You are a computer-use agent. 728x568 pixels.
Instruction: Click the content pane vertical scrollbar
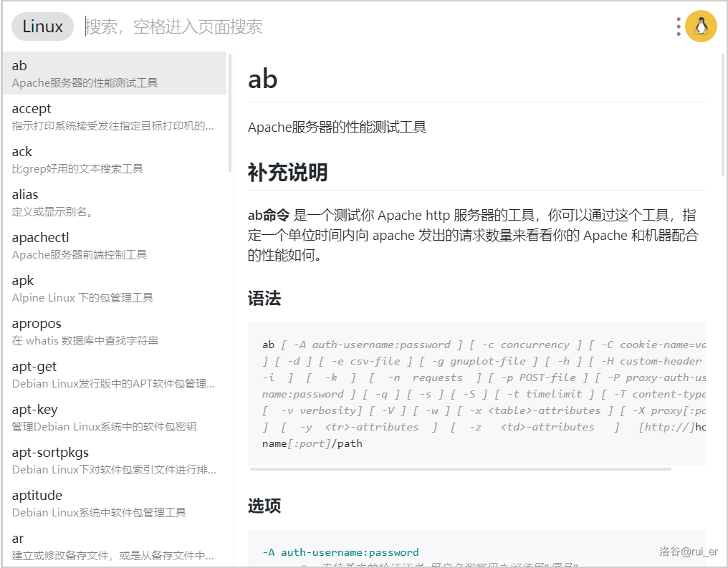point(722,115)
